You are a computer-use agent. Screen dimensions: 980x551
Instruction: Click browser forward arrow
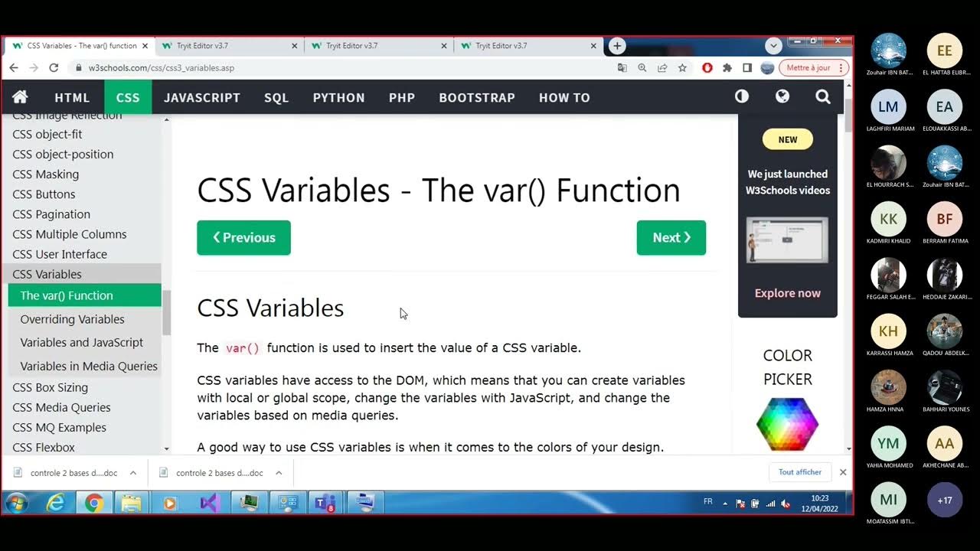(x=33, y=67)
